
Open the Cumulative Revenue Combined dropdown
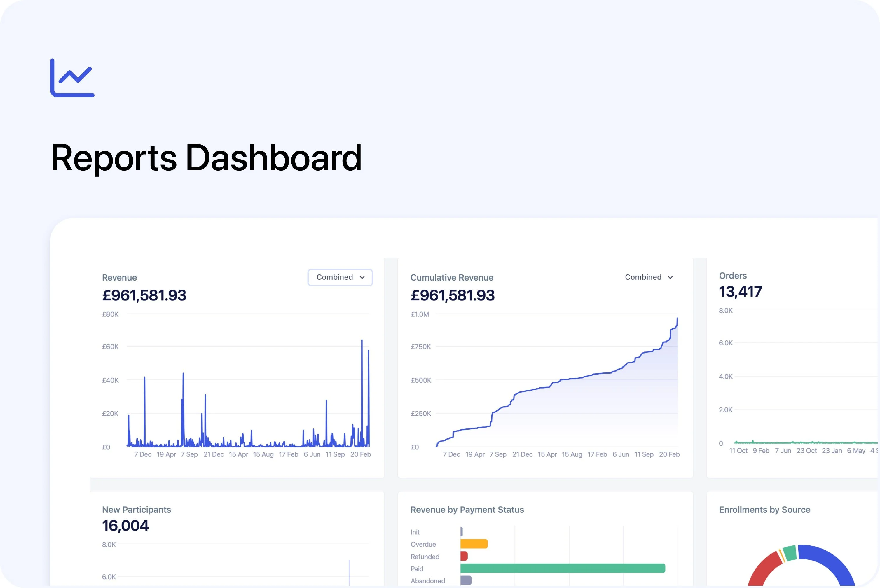click(x=649, y=277)
